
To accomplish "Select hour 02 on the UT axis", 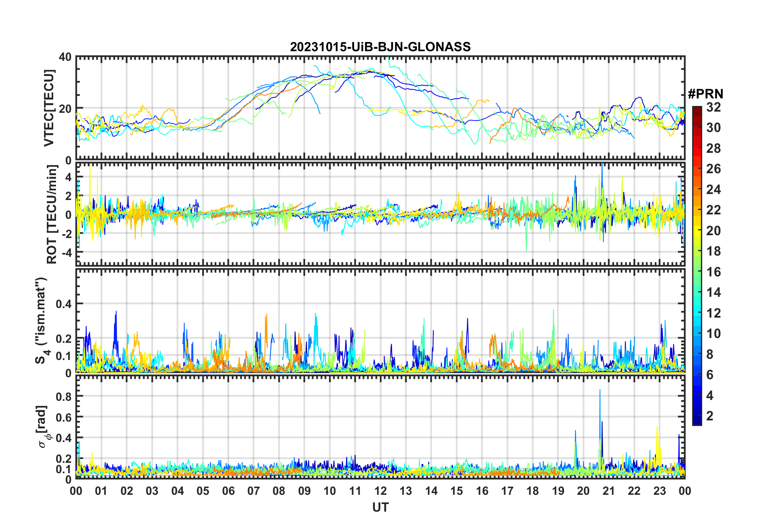I will [127, 491].
